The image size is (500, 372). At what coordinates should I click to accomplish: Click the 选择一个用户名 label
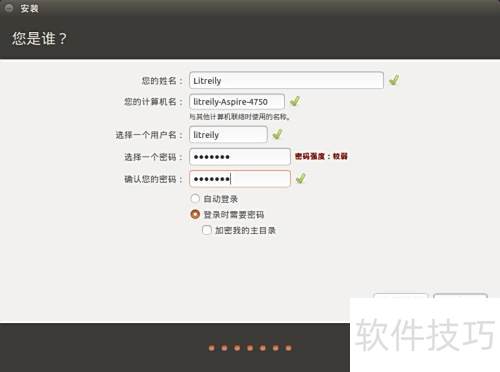(x=149, y=135)
